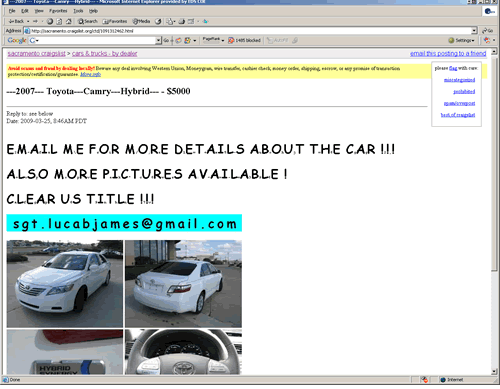This screenshot has width=500, height=389.
Task: Click email this posting to a friend
Action: coord(448,54)
